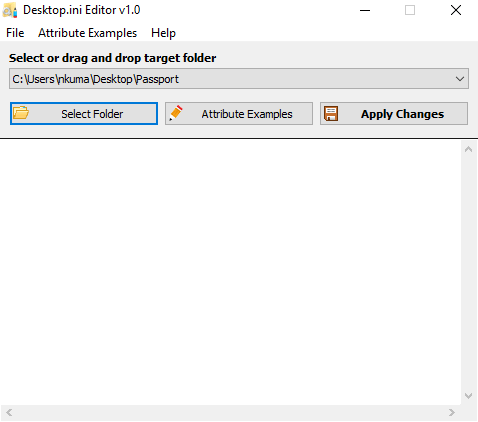Expand the target folder dropdown arrow

point(460,79)
